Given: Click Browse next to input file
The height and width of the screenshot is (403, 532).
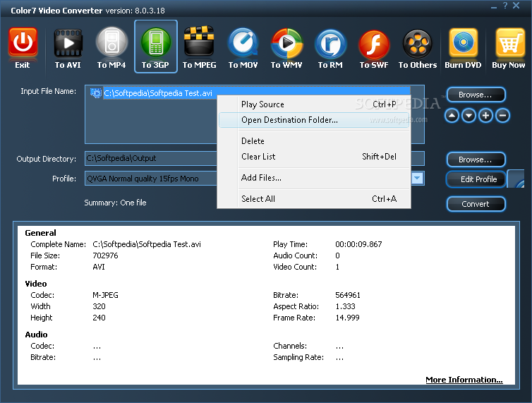Looking at the screenshot, I should (x=476, y=95).
